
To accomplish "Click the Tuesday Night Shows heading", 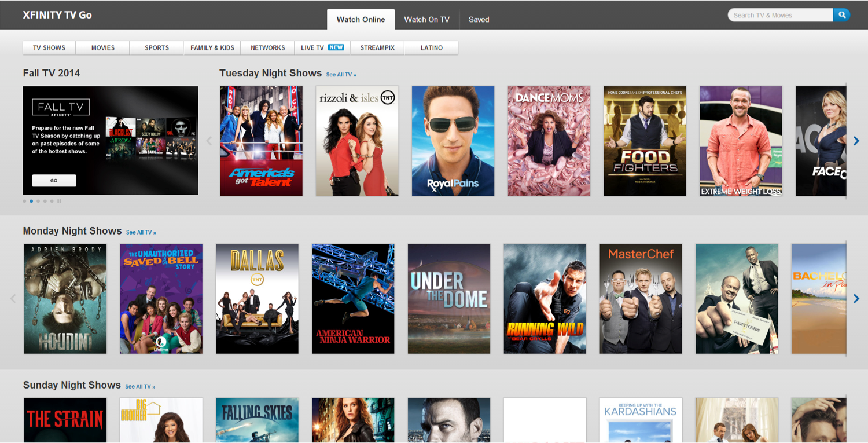I will click(x=270, y=73).
